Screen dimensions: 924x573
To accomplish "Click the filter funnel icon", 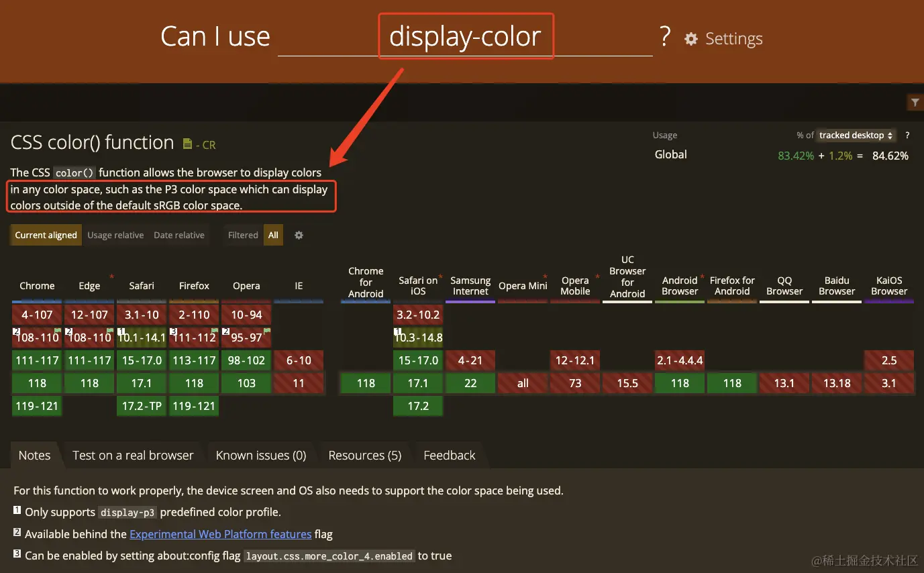I will pos(915,102).
